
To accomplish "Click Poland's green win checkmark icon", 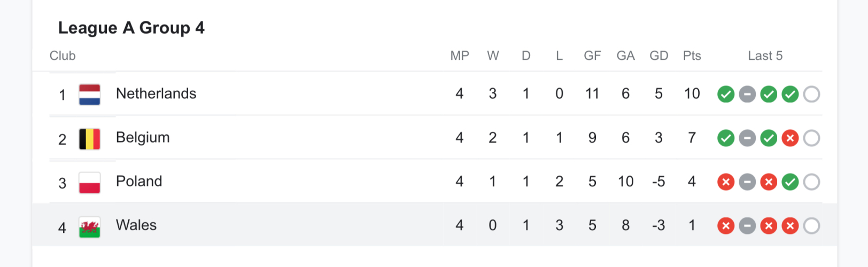I will pyautogui.click(x=789, y=182).
